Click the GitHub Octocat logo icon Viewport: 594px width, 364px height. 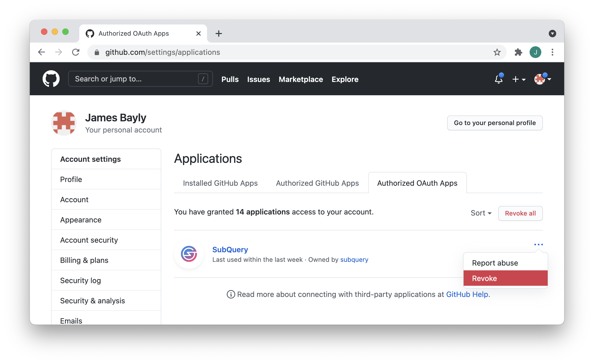51,79
